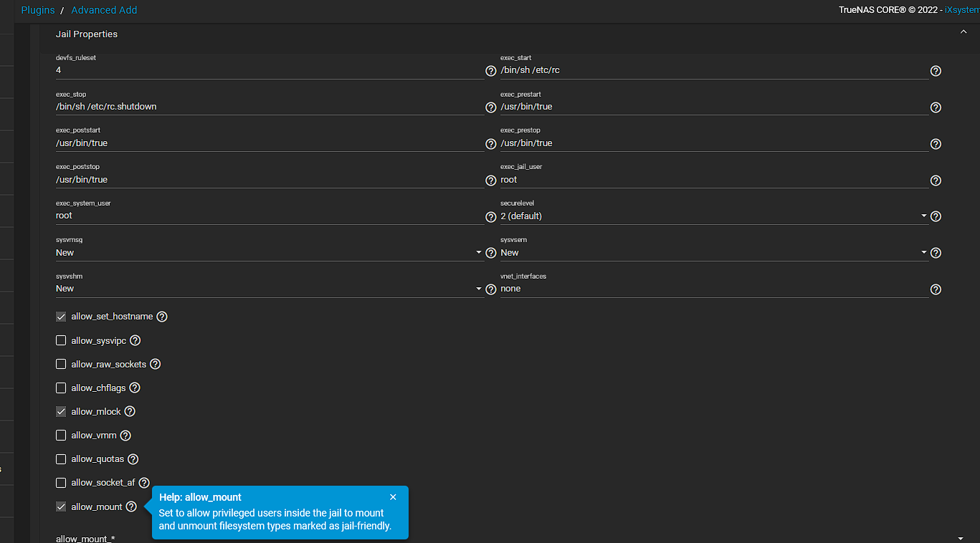
Task: Open help tooltip for exec_poststop
Action: (491, 181)
